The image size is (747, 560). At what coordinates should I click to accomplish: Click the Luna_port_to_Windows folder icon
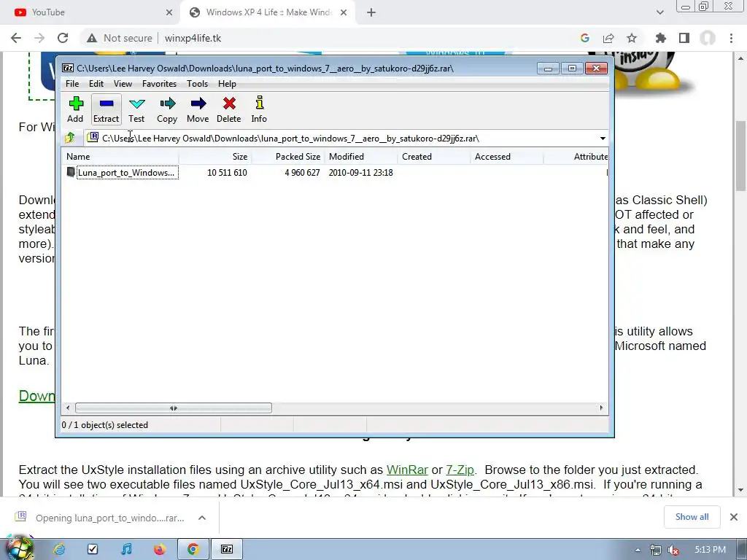point(71,172)
